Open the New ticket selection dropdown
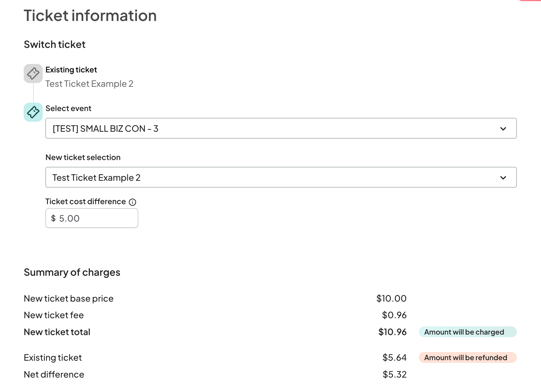541x392 pixels. point(272,177)
